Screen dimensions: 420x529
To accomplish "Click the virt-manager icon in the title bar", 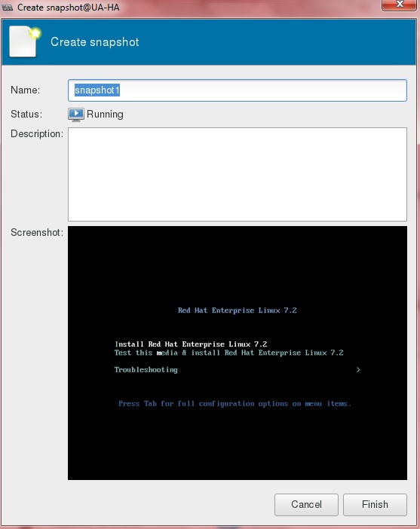I will point(8,7).
